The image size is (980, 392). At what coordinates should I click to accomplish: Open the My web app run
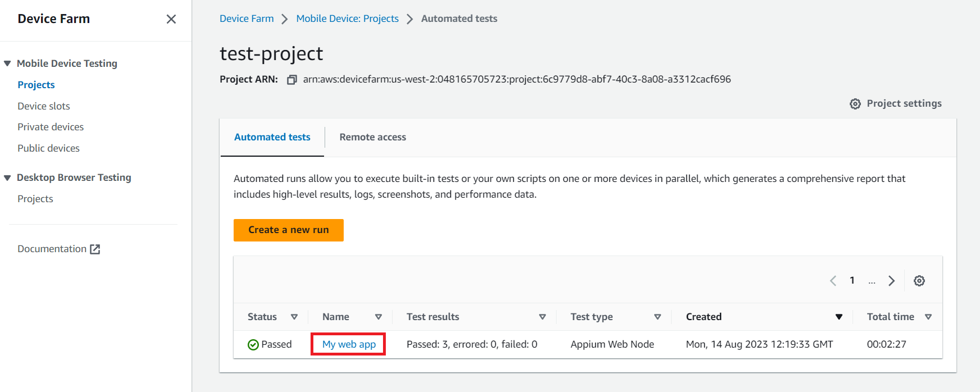coord(349,344)
